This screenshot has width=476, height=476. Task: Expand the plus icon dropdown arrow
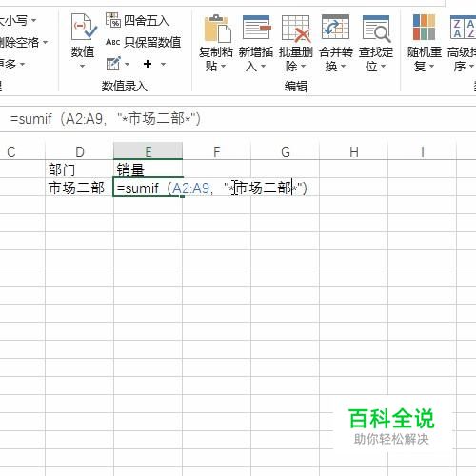pyautogui.click(x=163, y=64)
